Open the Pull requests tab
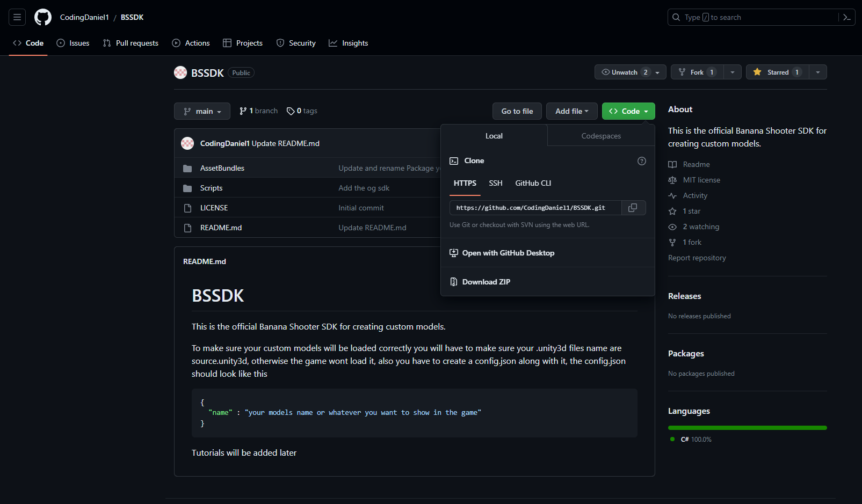Viewport: 862px width, 504px height. [131, 43]
